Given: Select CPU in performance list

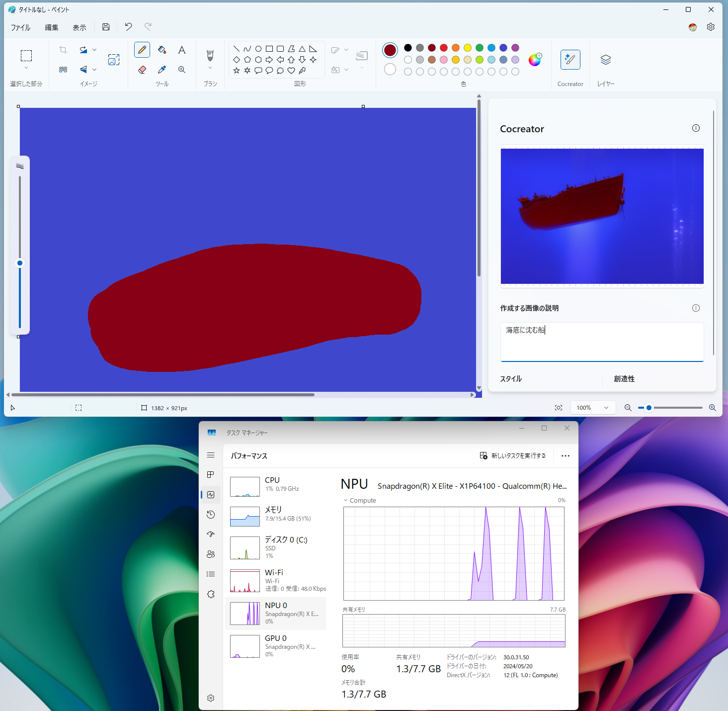Looking at the screenshot, I should click(276, 486).
